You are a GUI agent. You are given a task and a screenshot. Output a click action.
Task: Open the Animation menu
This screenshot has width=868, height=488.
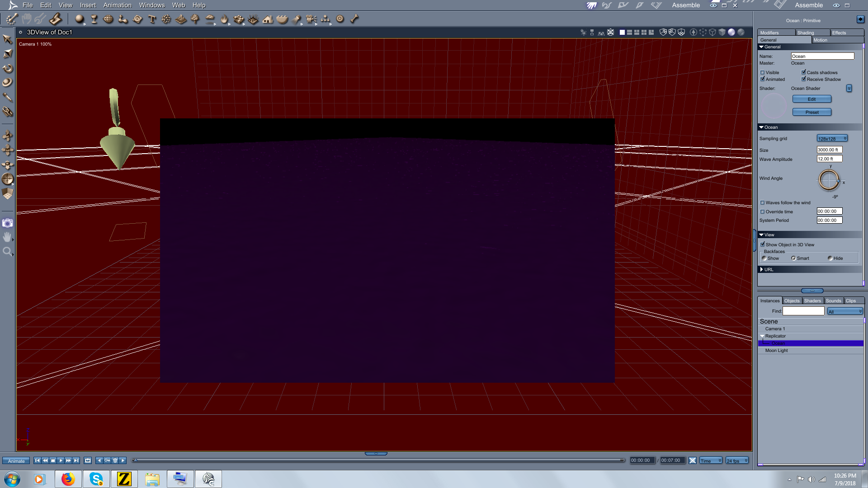click(117, 5)
